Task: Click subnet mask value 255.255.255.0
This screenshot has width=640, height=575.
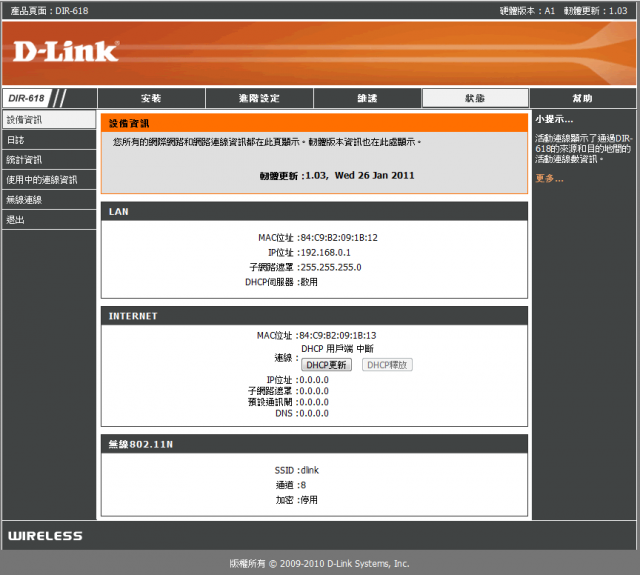Action: click(x=331, y=267)
